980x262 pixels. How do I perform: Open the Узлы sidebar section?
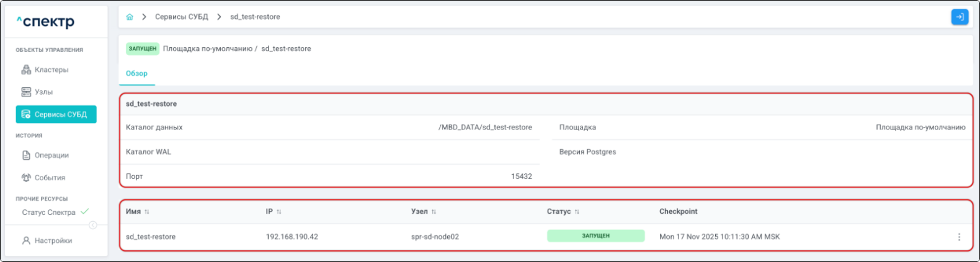click(x=43, y=92)
